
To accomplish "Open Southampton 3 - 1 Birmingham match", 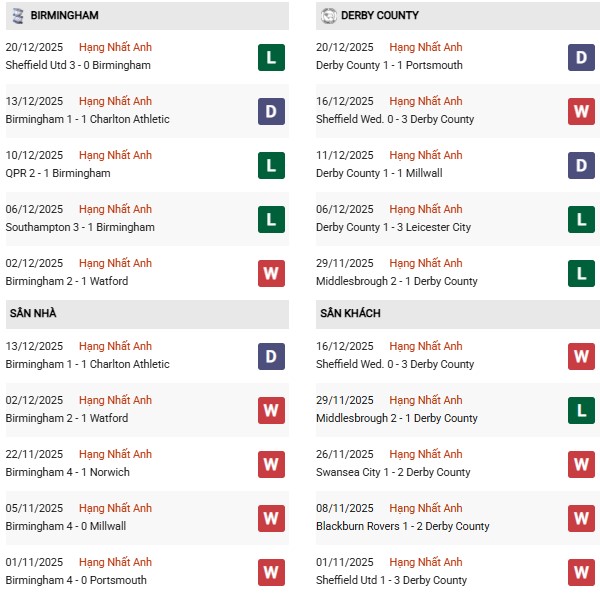I will [80, 227].
